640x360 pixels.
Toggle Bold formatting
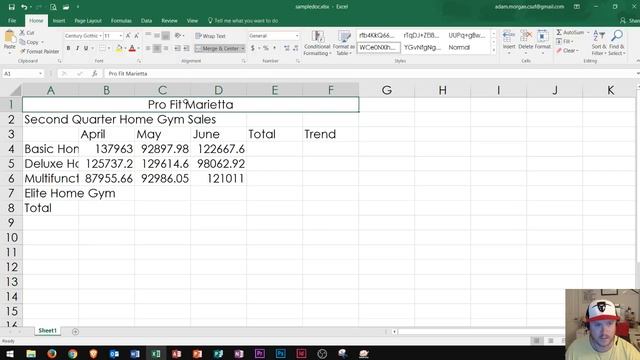coord(68,48)
